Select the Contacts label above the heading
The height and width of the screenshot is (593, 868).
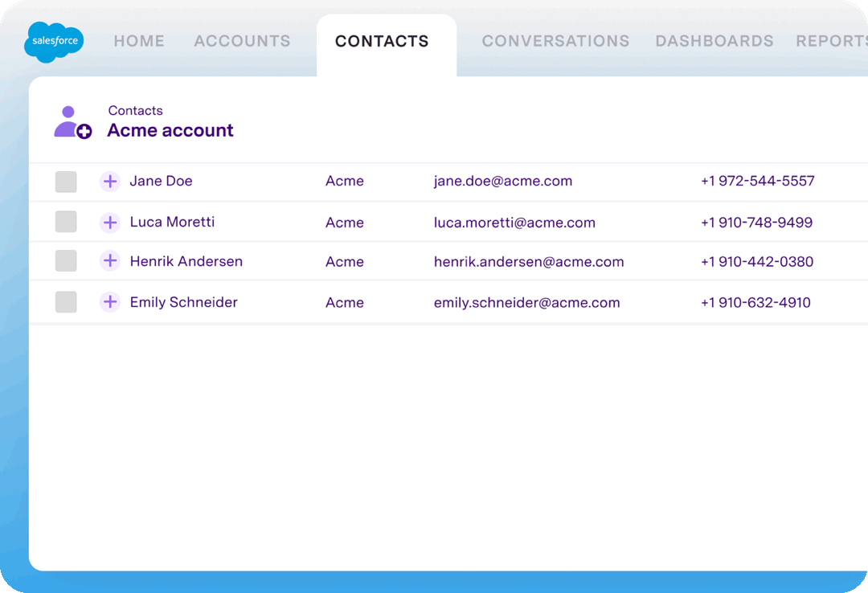(135, 110)
